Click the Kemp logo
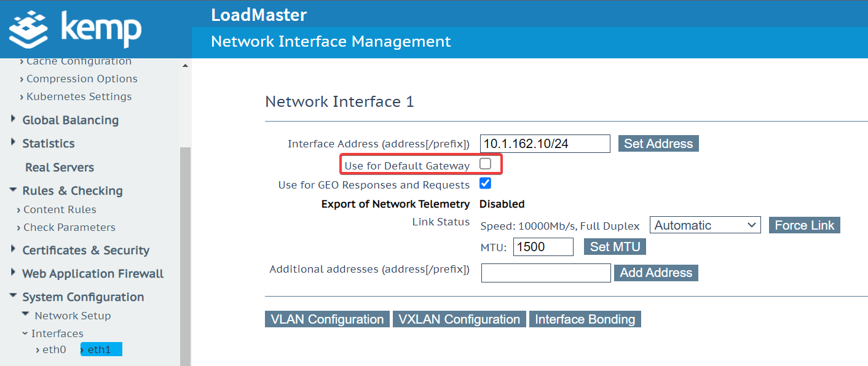This screenshot has width=868, height=366. coord(75,29)
